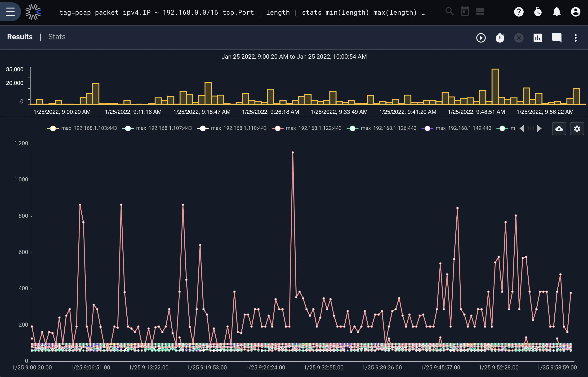Click x-axis label 1/25 9:58:59.00
The height and width of the screenshot is (377, 588).
[557, 368]
